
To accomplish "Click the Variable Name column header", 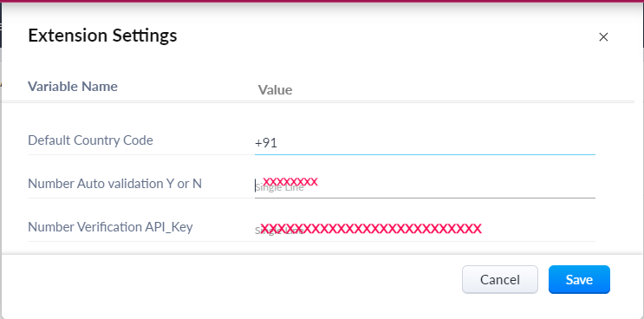I will point(73,87).
